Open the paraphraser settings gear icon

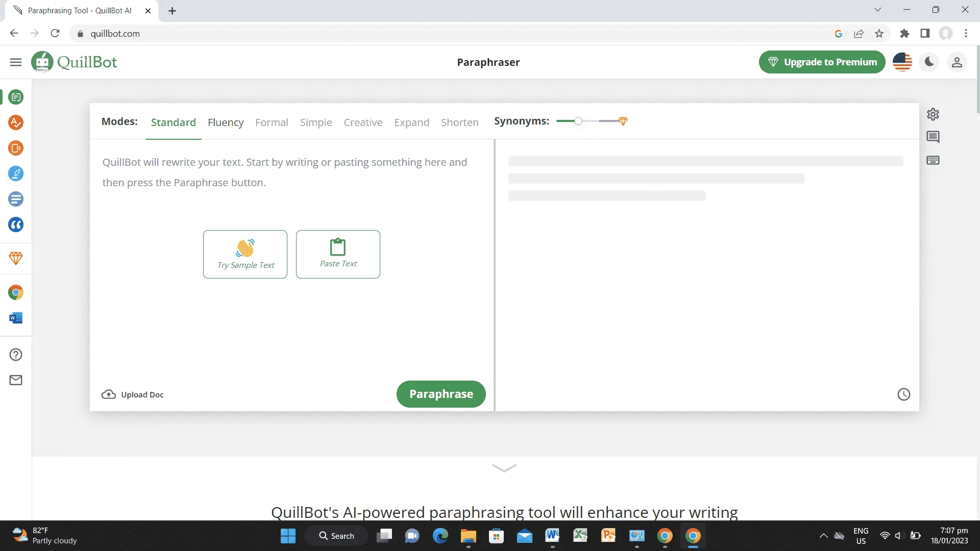[933, 114]
